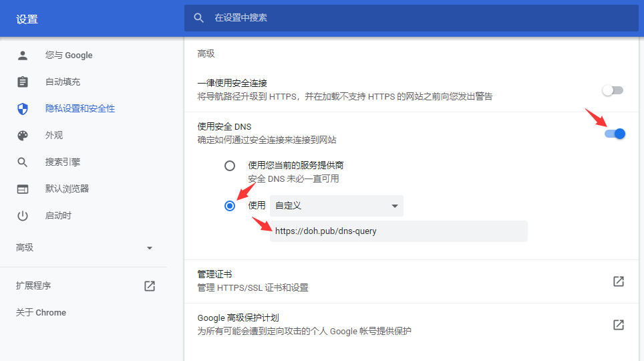Click the doh.pub DNS query URL field
This screenshot has height=361, width=644.
(x=398, y=231)
